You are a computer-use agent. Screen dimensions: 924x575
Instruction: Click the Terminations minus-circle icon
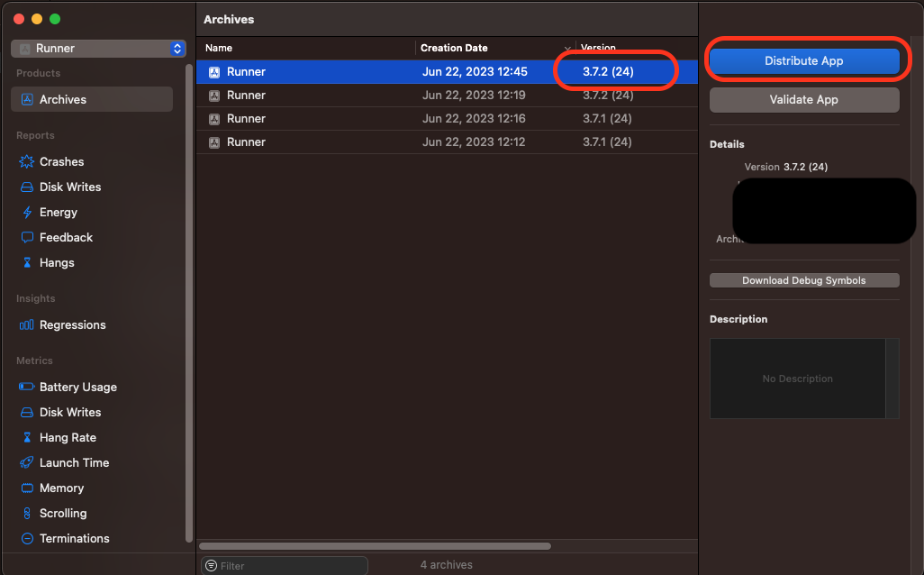27,538
